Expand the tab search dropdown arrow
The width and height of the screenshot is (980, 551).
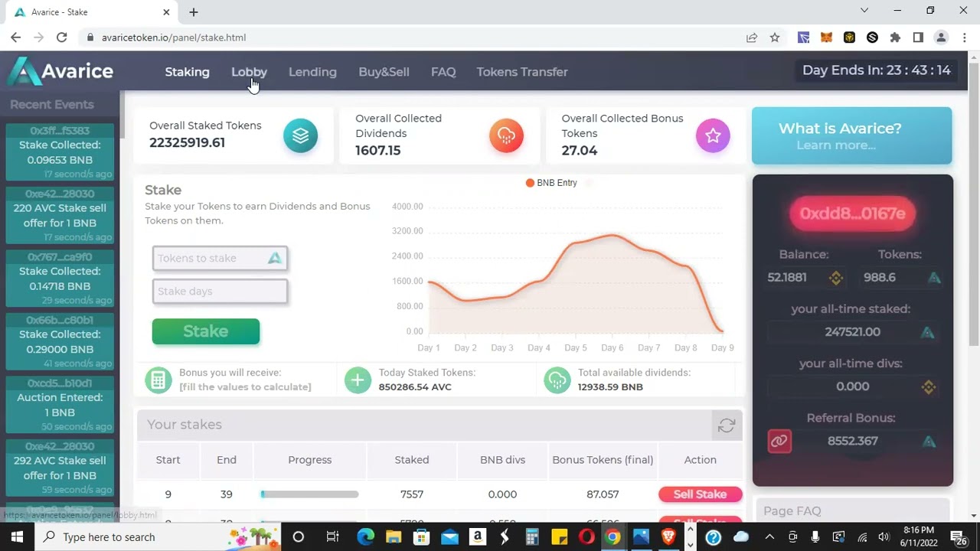864,11
